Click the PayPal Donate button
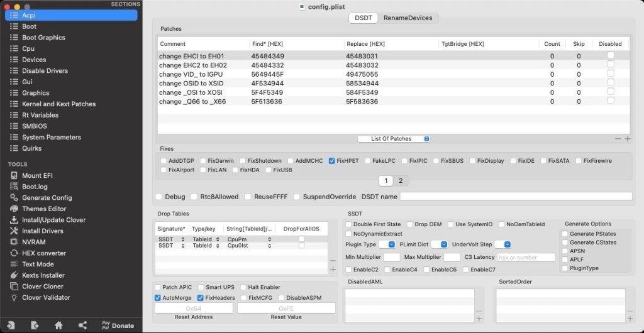 (118, 325)
